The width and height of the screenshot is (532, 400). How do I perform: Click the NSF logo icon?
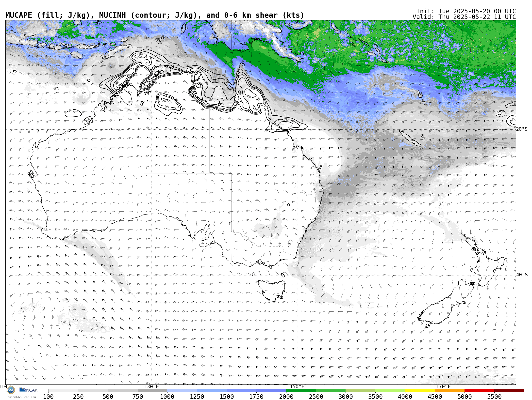pos(11,390)
